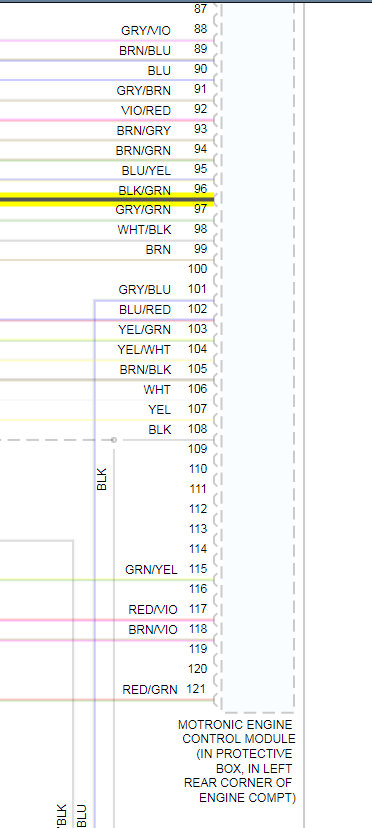Select pin number 105
Screen dimensions: 372x828
[x=198, y=369]
